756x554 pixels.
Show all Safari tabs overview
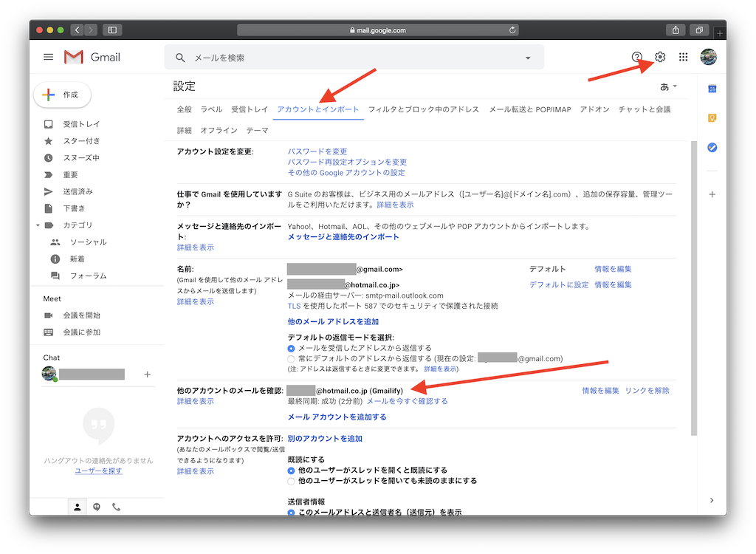coord(699,30)
